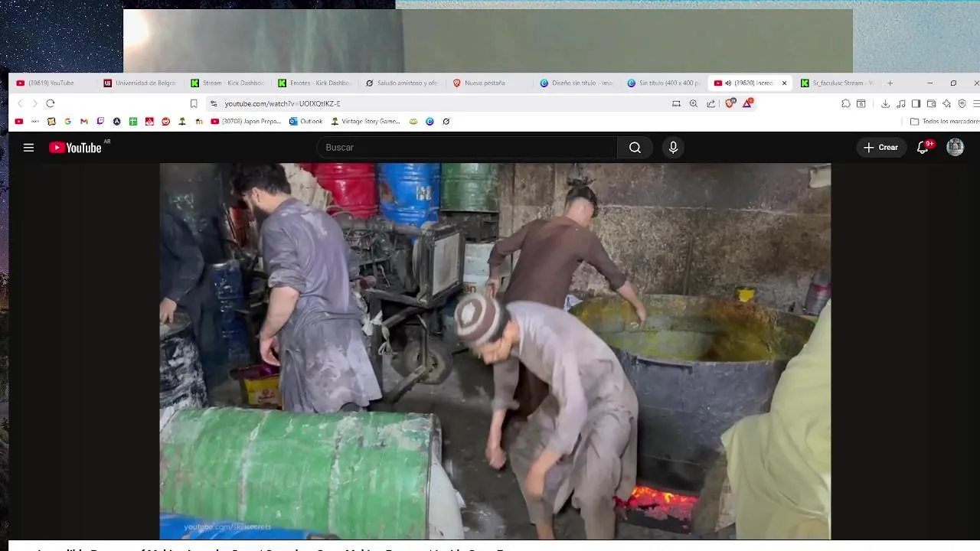Share this page from address bar
Viewport: 980px width, 551px height.
711,103
